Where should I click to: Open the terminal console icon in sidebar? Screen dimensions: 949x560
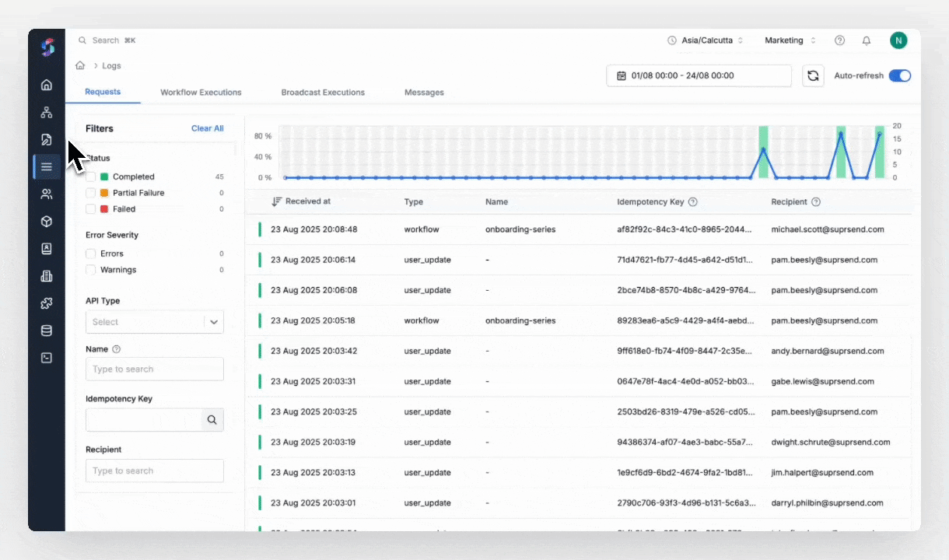(47, 358)
